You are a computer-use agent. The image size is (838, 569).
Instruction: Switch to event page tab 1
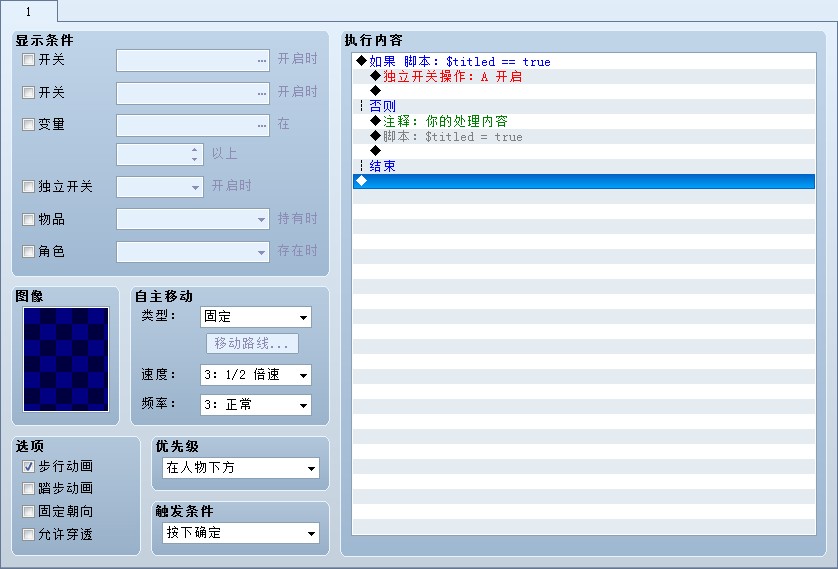pyautogui.click(x=28, y=11)
